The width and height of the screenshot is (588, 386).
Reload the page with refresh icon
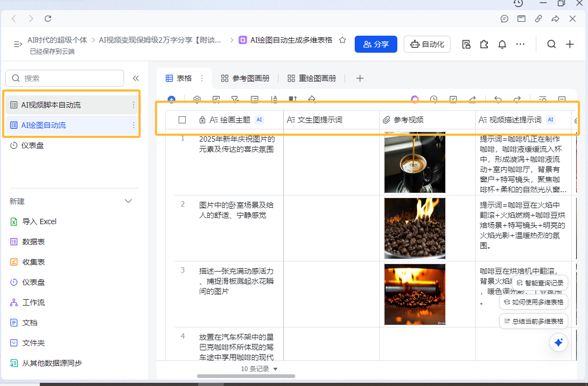point(48,18)
